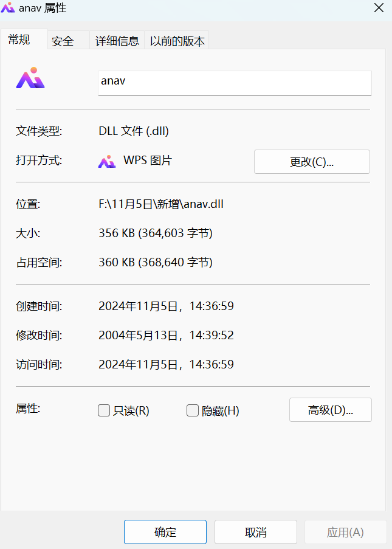Open the 以前的版本 tab
This screenshot has height=549, width=392.
177,41
